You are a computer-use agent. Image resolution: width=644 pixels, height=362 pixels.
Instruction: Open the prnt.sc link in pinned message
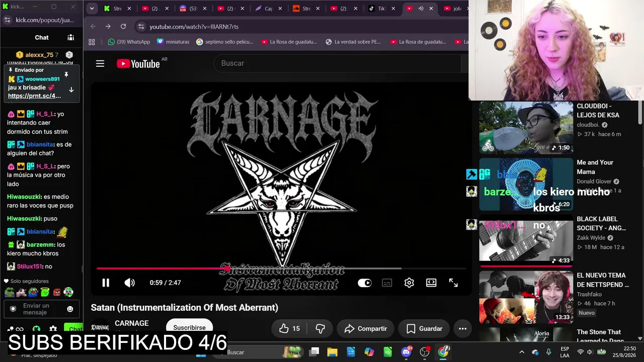[x=34, y=96]
